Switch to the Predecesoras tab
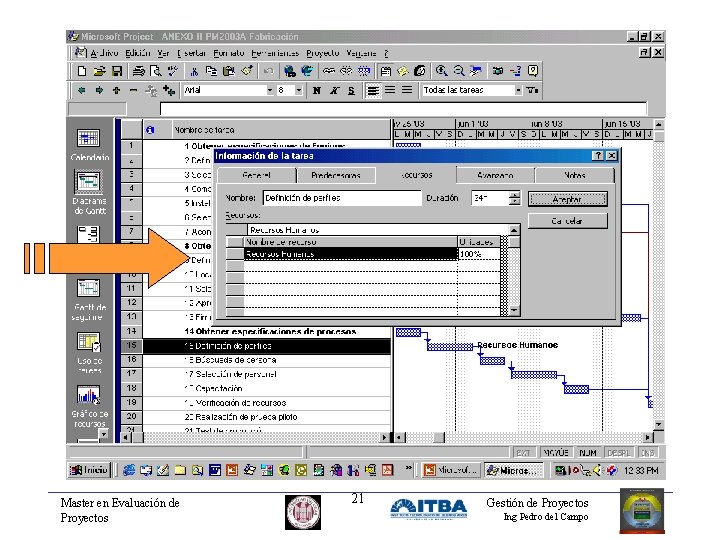 336,175
